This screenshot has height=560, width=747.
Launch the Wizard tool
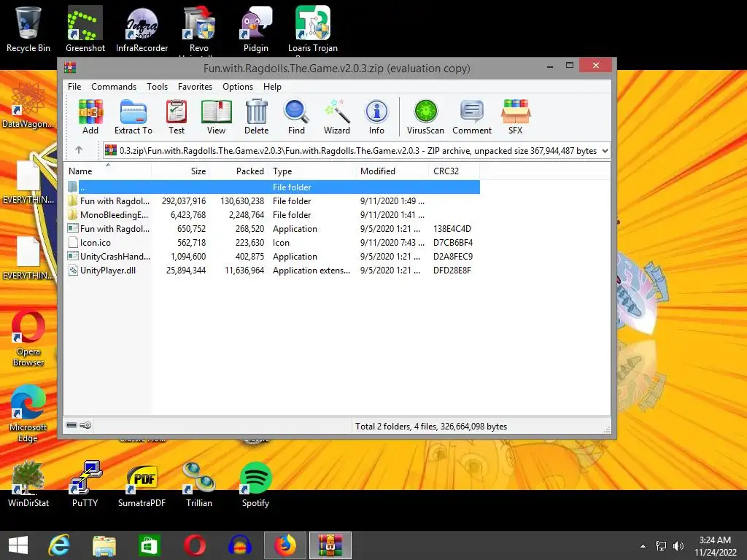(337, 117)
